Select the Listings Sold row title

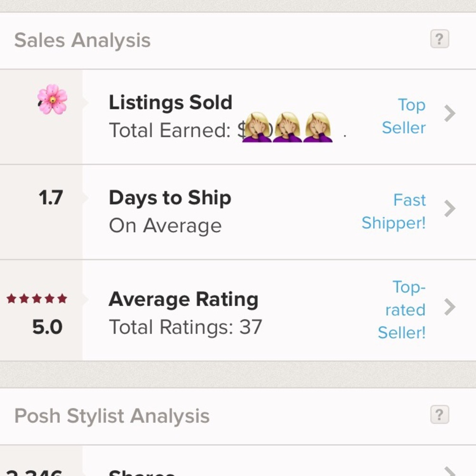(170, 103)
